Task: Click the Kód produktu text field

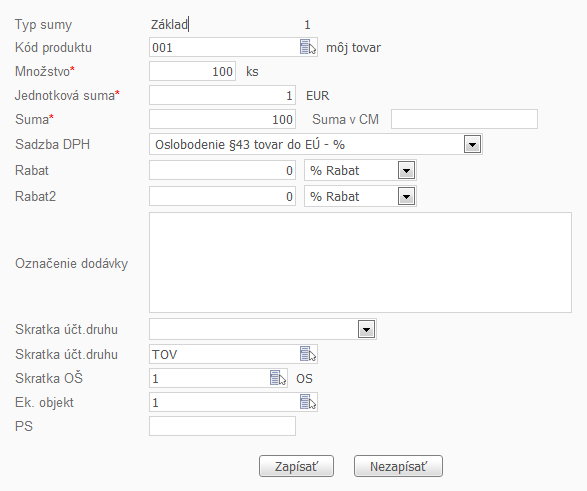Action: [x=224, y=47]
